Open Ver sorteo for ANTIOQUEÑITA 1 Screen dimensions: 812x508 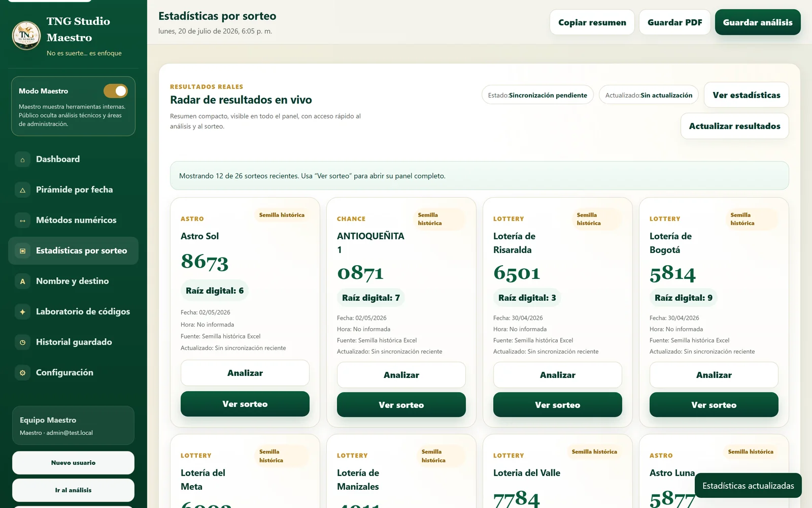[x=401, y=405]
